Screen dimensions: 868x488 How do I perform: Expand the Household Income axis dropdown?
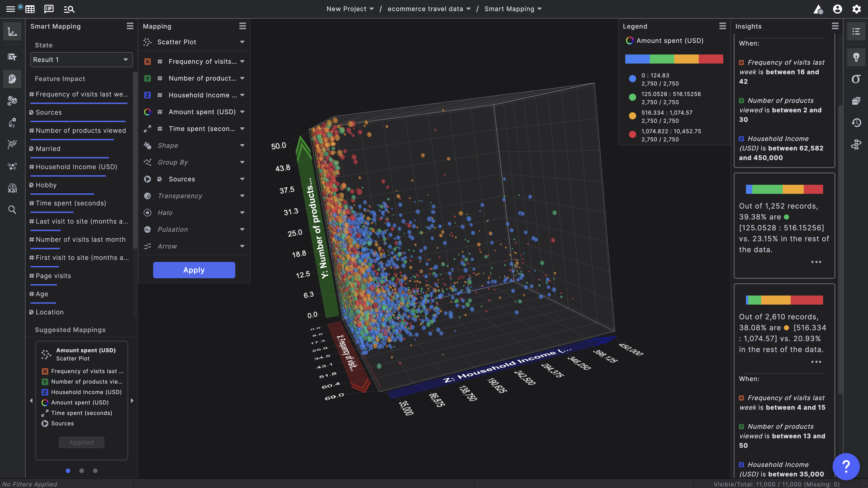pos(242,95)
